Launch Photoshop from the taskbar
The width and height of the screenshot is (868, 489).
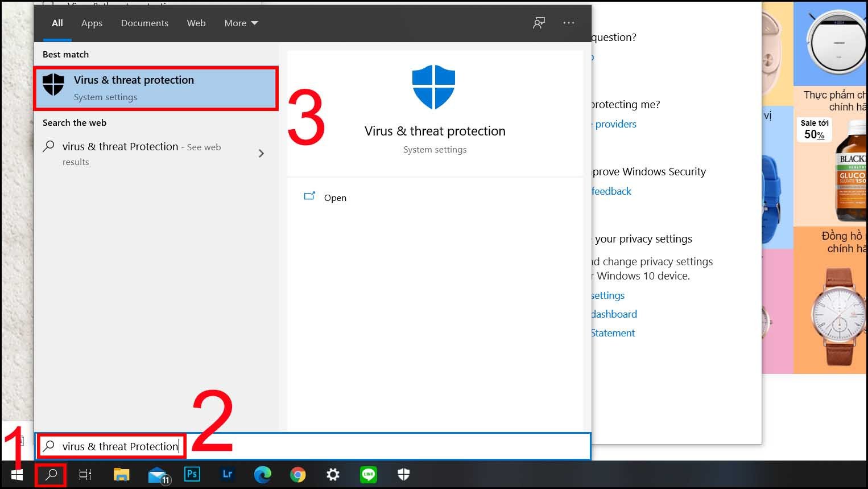192,474
